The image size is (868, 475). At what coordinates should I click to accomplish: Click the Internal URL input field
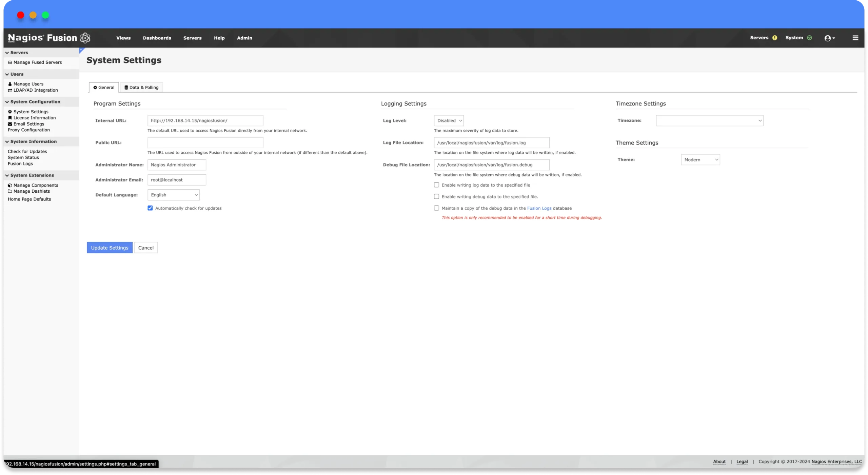tap(205, 120)
